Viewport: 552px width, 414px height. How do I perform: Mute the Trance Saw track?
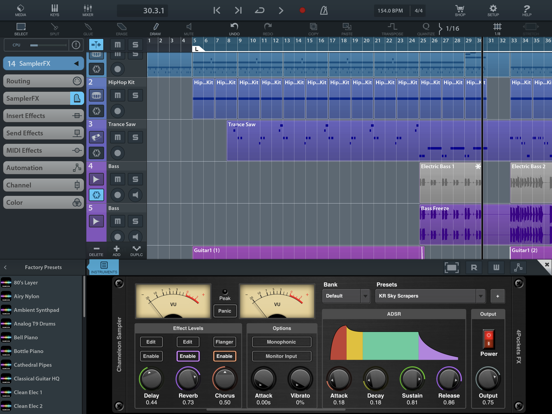pyautogui.click(x=118, y=137)
